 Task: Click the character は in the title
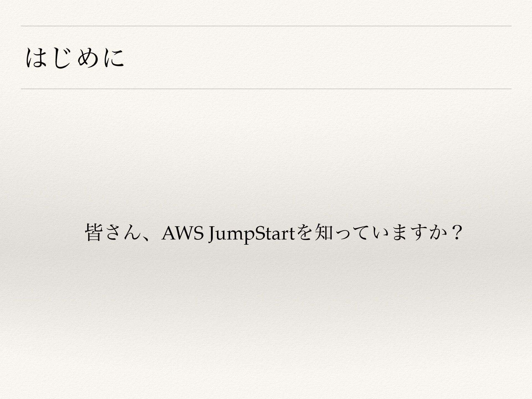(x=36, y=58)
